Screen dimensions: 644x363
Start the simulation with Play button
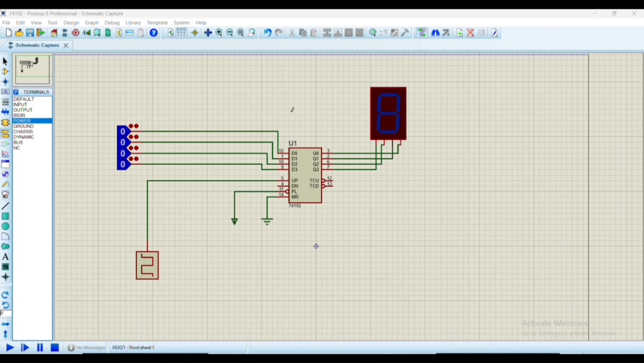10,347
